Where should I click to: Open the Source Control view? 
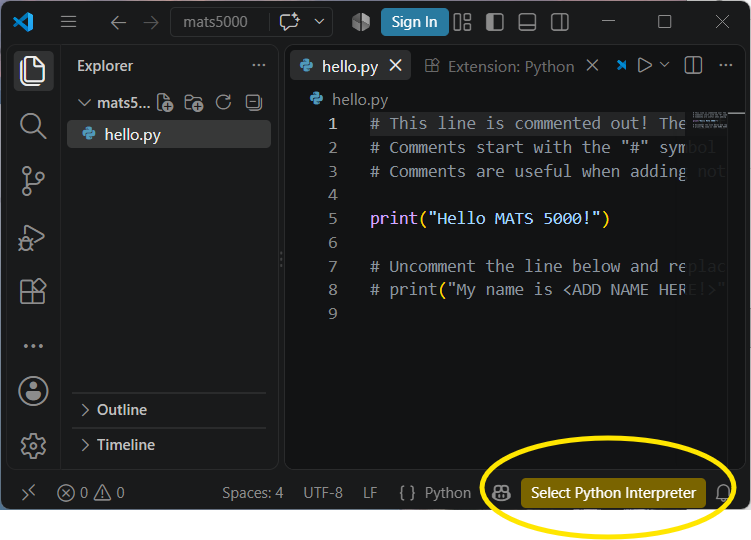pos(33,181)
